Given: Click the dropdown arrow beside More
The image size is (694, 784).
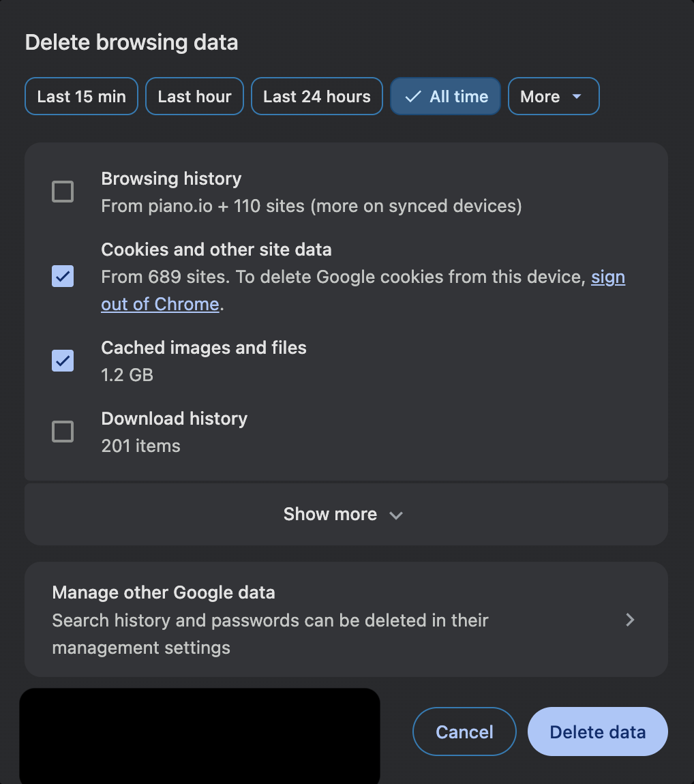Looking at the screenshot, I should [x=577, y=97].
